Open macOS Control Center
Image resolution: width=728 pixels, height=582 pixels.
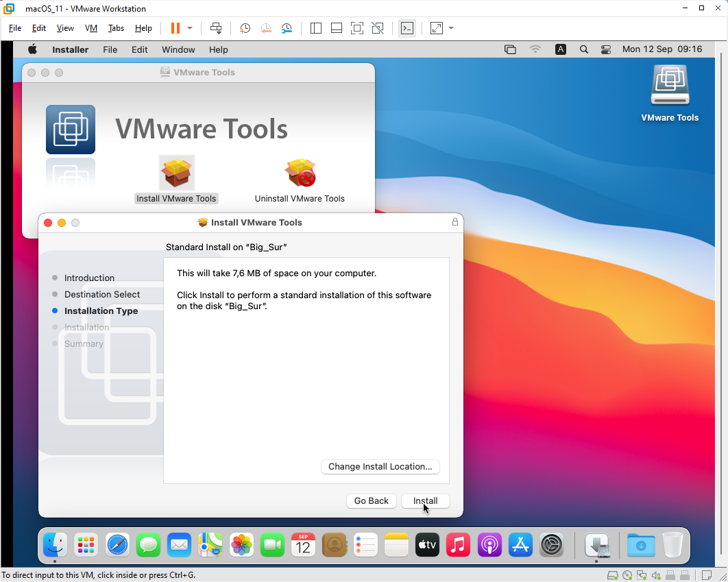coord(606,49)
